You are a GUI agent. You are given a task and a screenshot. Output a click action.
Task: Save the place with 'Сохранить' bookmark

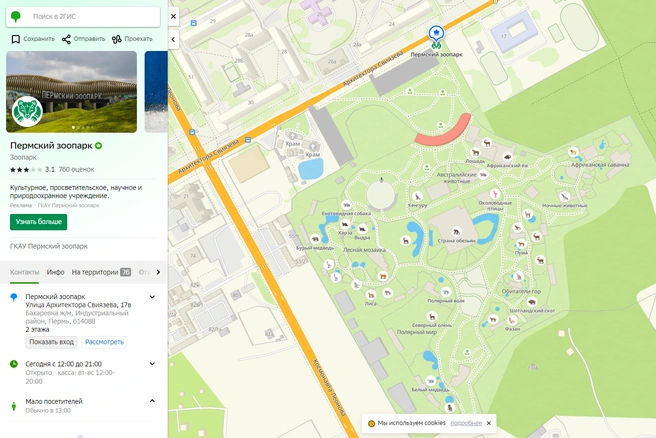[33, 39]
